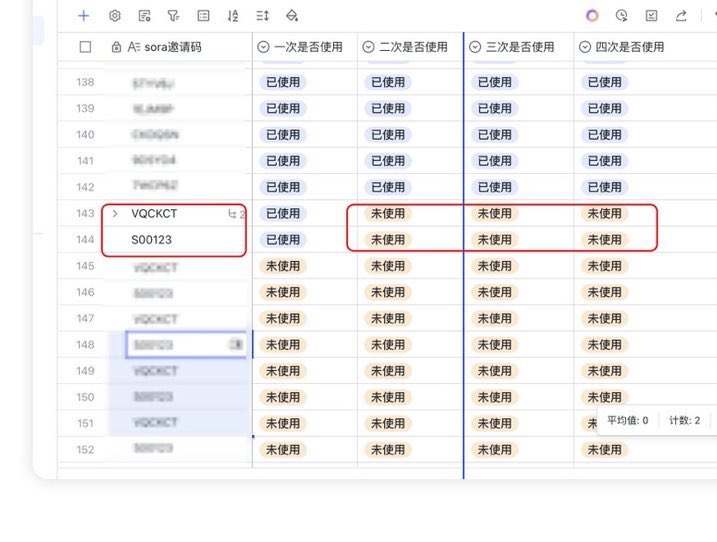Screen dimensions: 717x542
Task: Click 平均值: 0 in status popup
Action: 627,420
